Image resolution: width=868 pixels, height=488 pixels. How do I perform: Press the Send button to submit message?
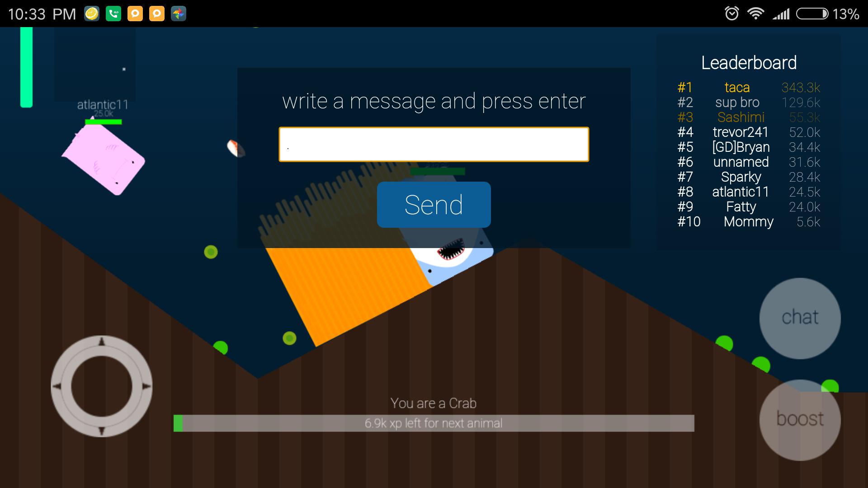pos(434,206)
